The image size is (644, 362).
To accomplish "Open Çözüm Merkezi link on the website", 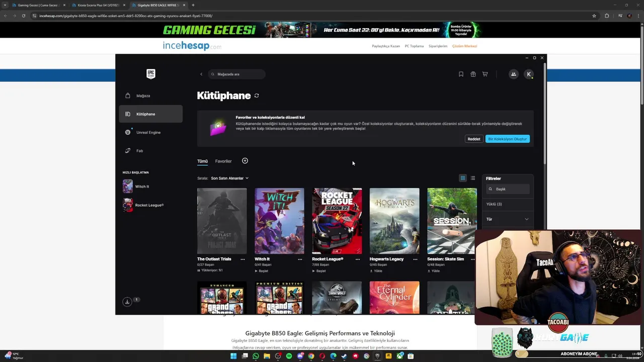I will pyautogui.click(x=464, y=46).
